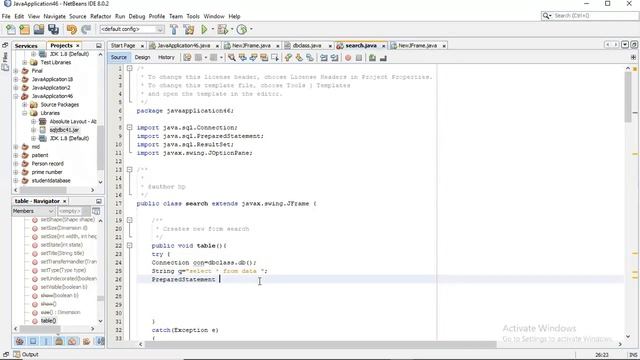Screen dimensions: 640x360
Task: Click the Show Inherited Members navigator filter icon
Action: [20, 341]
